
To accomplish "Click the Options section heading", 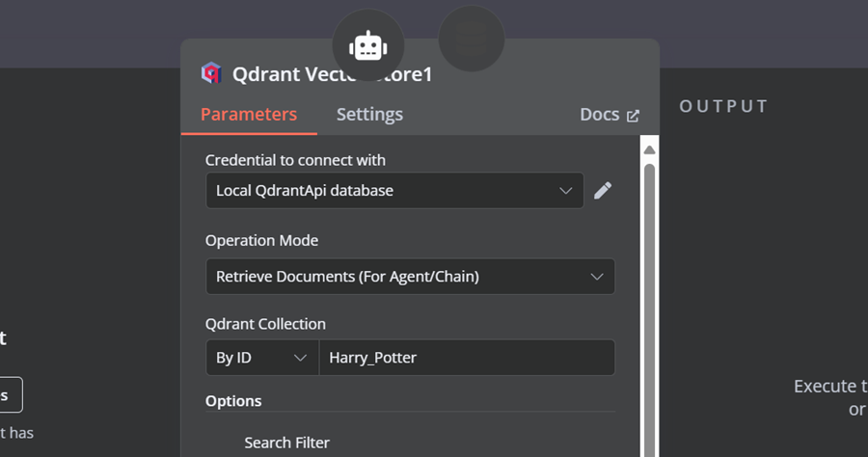I will click(233, 401).
